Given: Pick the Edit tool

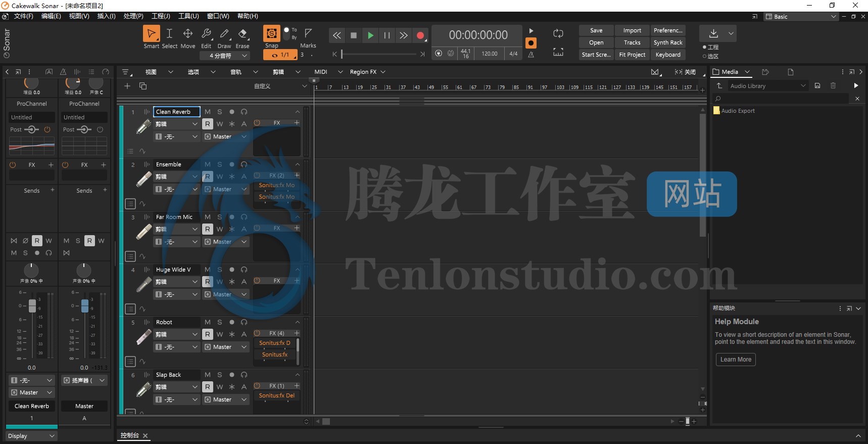Looking at the screenshot, I should pyautogui.click(x=206, y=34).
